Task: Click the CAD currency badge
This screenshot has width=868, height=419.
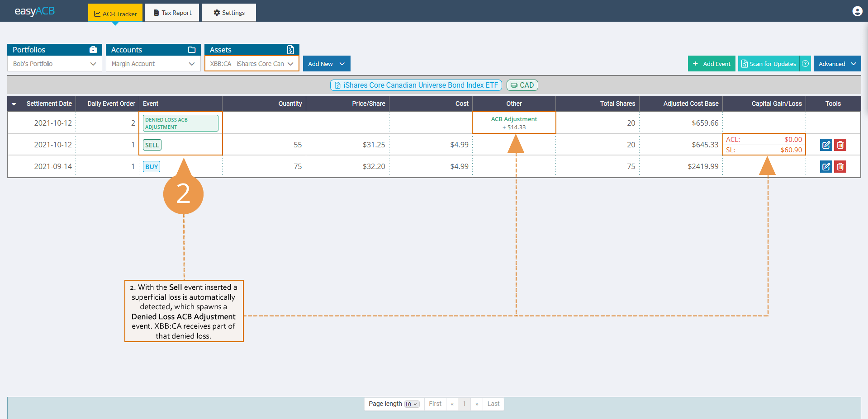Action: coord(522,85)
